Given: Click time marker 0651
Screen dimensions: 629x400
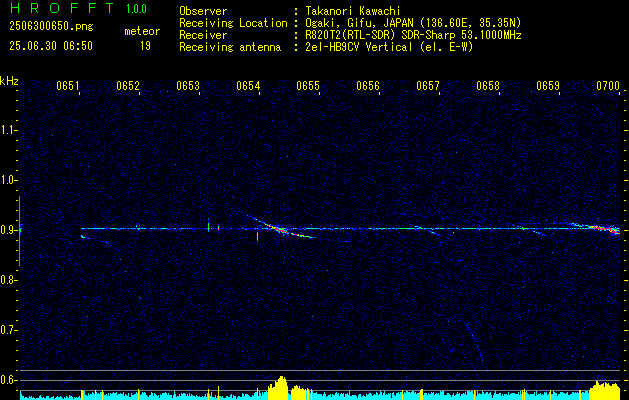Looking at the screenshot, I should 68,86.
